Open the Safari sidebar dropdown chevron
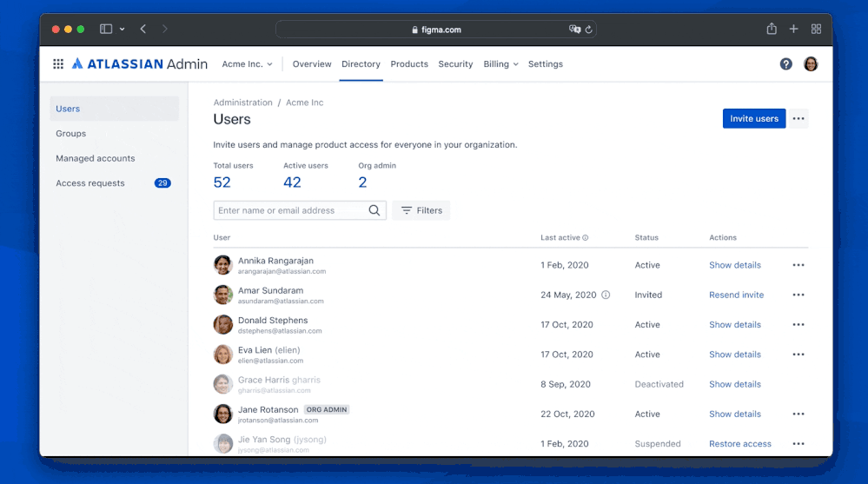This screenshot has width=868, height=484. tap(122, 30)
